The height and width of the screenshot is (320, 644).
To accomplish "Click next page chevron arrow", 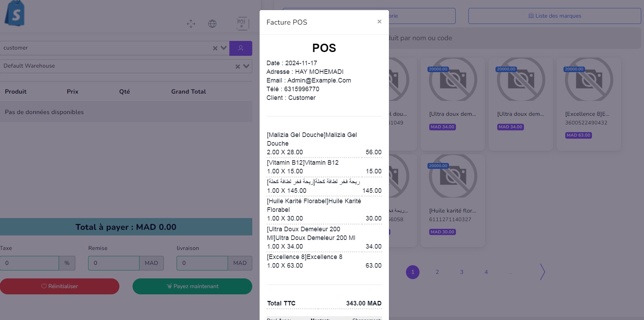I will tap(543, 272).
